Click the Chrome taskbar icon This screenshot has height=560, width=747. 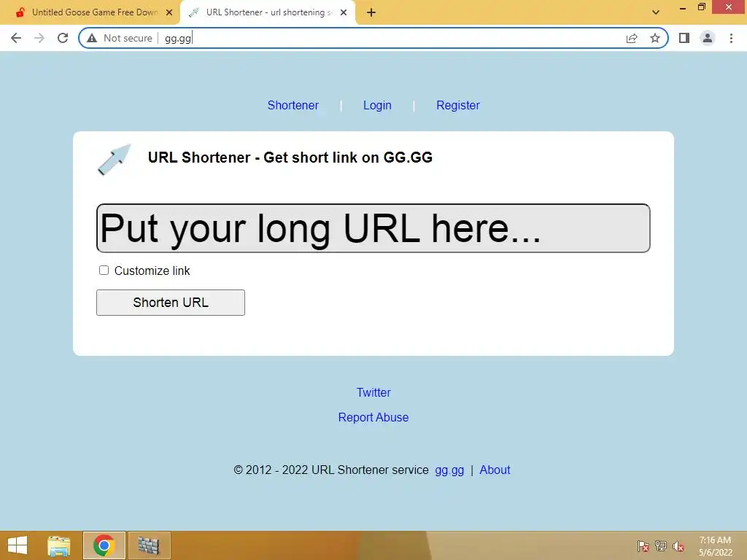104,545
